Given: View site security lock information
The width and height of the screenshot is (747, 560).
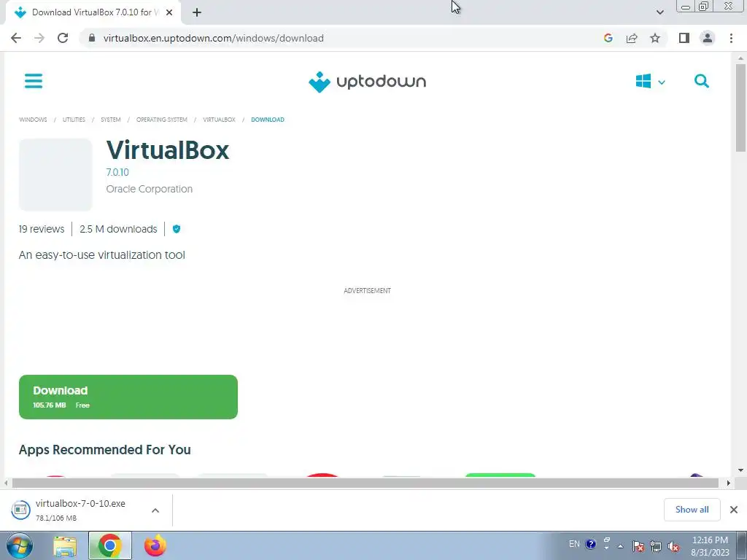Looking at the screenshot, I should click(x=92, y=38).
